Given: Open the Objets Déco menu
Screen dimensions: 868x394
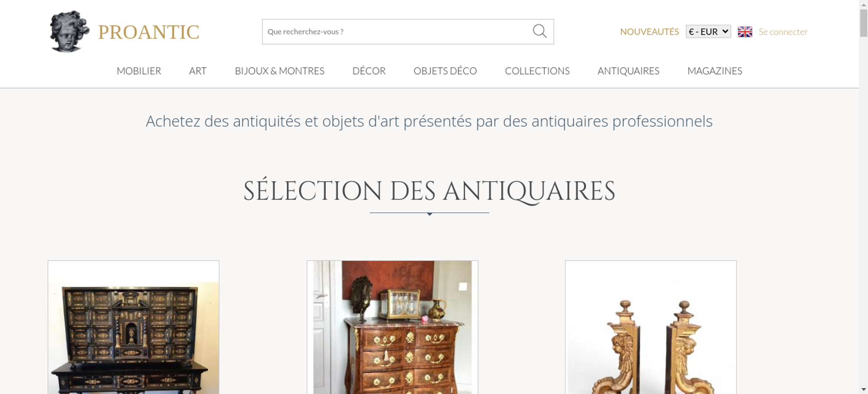Looking at the screenshot, I should 445,71.
